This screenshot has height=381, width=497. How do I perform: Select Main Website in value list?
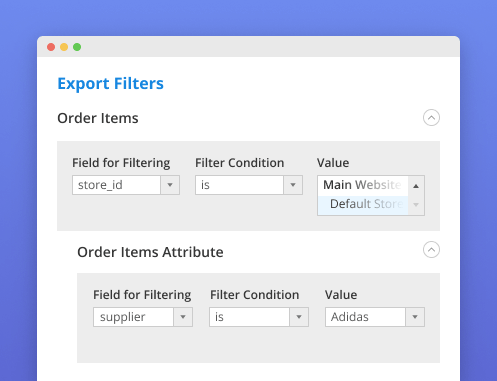[363, 185]
